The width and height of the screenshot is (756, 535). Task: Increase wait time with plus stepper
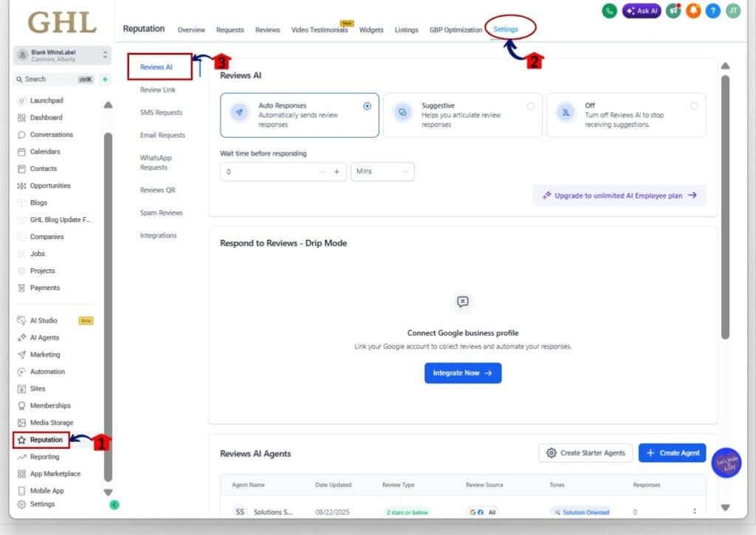[337, 172]
